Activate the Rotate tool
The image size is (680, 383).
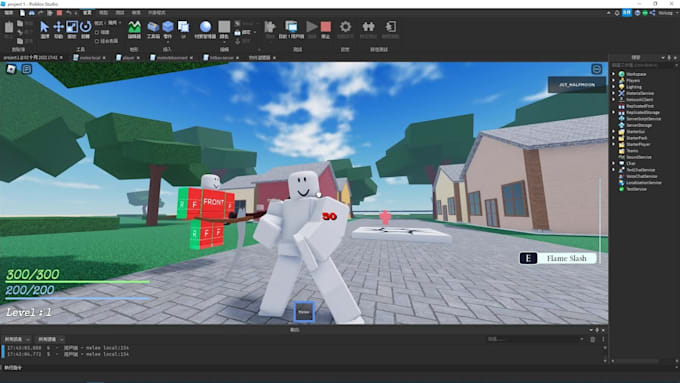(85, 29)
